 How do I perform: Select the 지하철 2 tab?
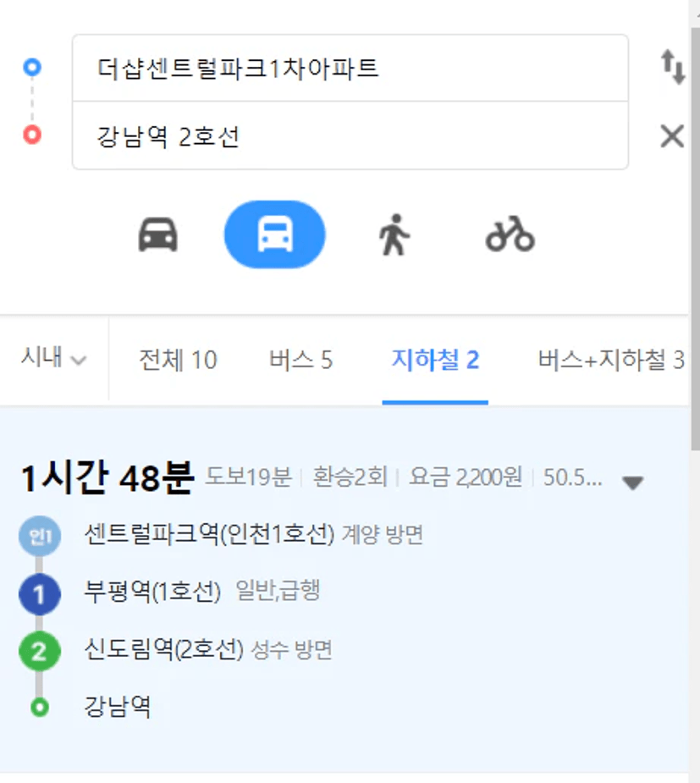point(435,360)
